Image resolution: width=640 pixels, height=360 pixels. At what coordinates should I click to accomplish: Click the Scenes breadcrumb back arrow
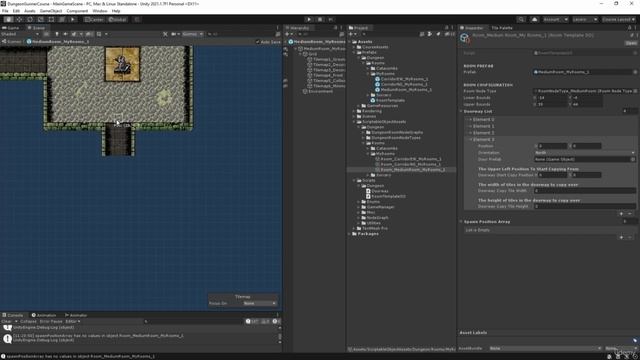tap(4, 42)
